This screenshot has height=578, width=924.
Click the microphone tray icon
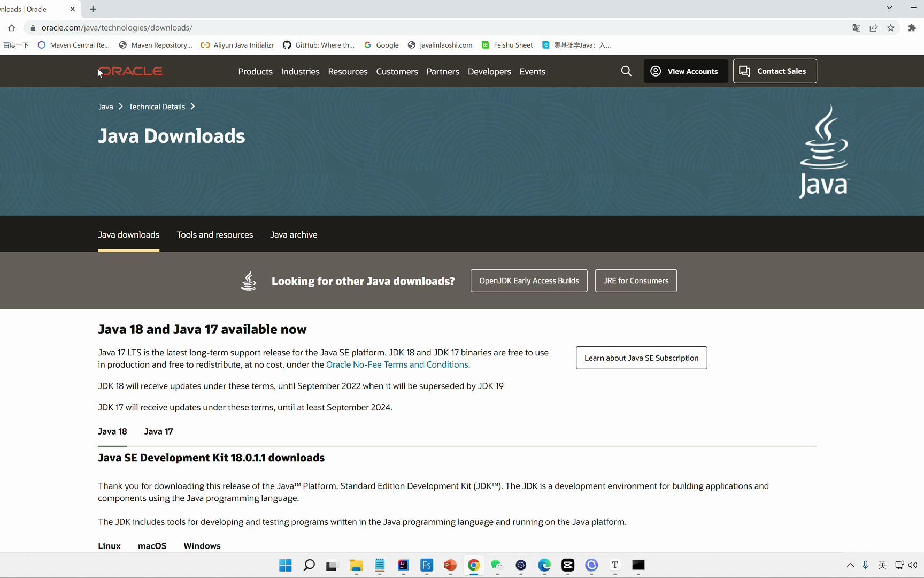[866, 565]
